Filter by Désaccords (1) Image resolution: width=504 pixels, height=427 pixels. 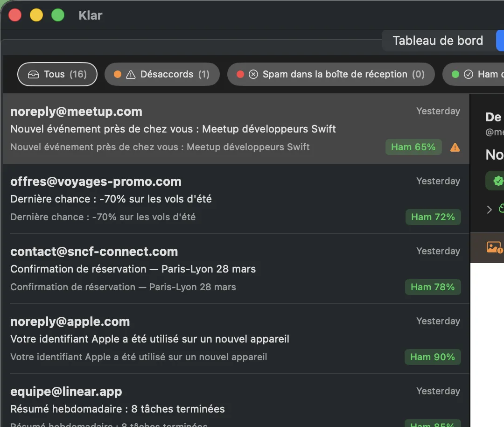click(x=162, y=74)
